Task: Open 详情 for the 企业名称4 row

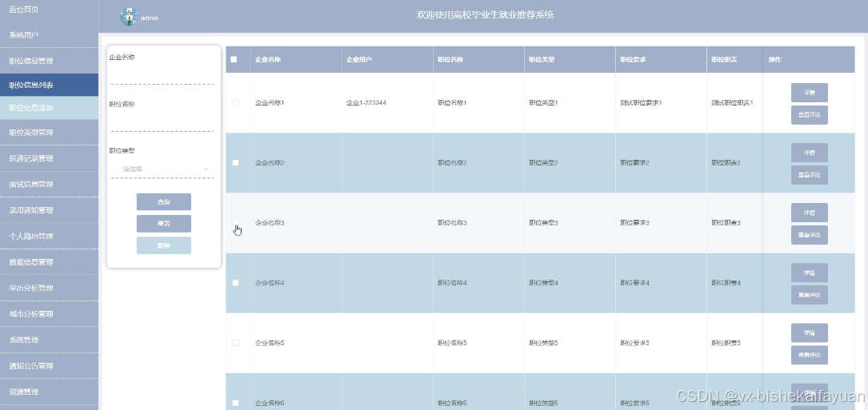Action: coord(810,273)
